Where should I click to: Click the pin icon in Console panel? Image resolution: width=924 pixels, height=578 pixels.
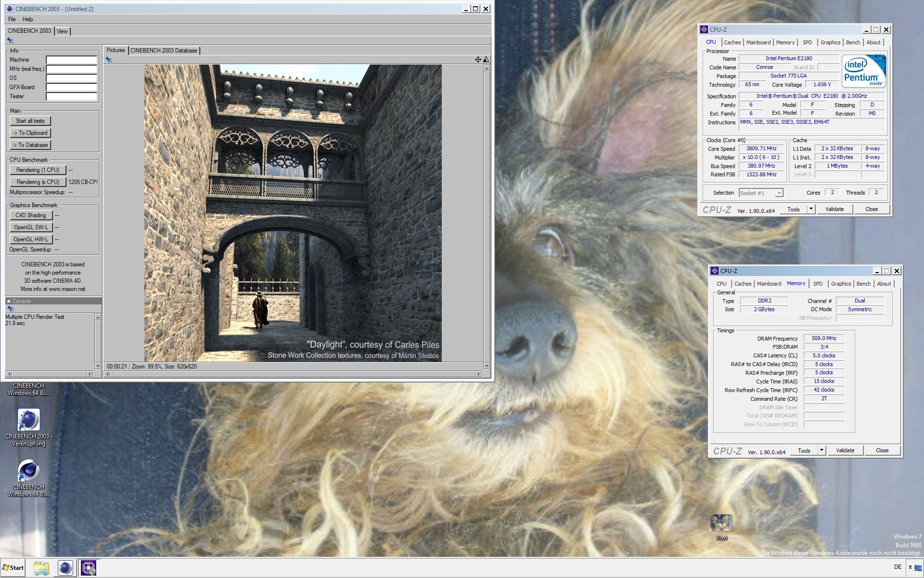pyautogui.click(x=10, y=309)
